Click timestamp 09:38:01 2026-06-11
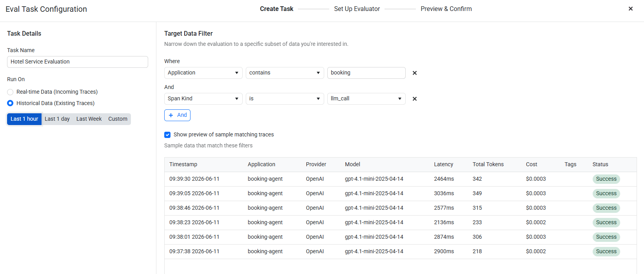644x274 pixels. coord(194,237)
